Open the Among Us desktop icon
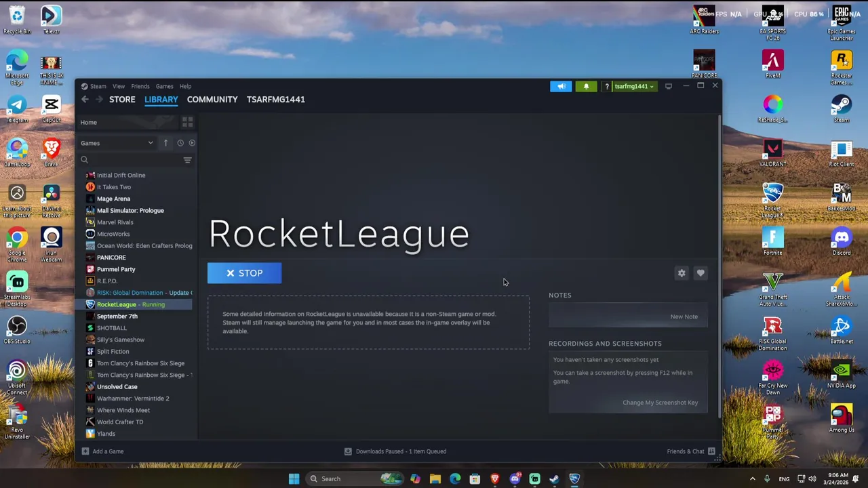Viewport: 868px width, 488px height. pos(842,418)
